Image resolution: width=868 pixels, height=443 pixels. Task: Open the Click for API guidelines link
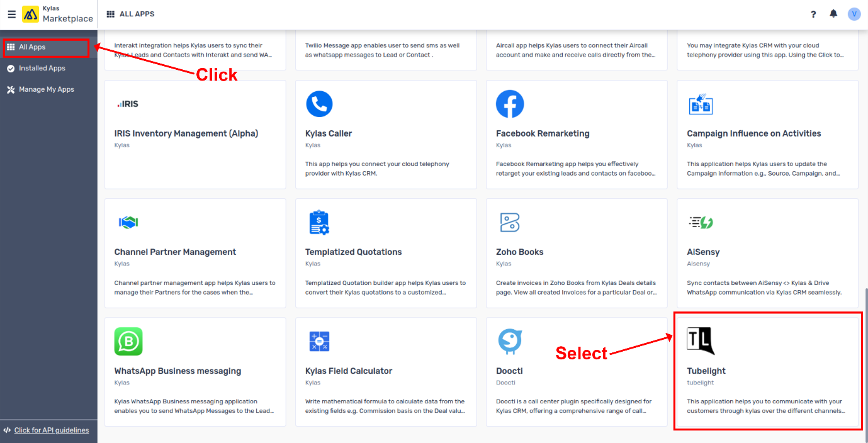click(x=52, y=430)
